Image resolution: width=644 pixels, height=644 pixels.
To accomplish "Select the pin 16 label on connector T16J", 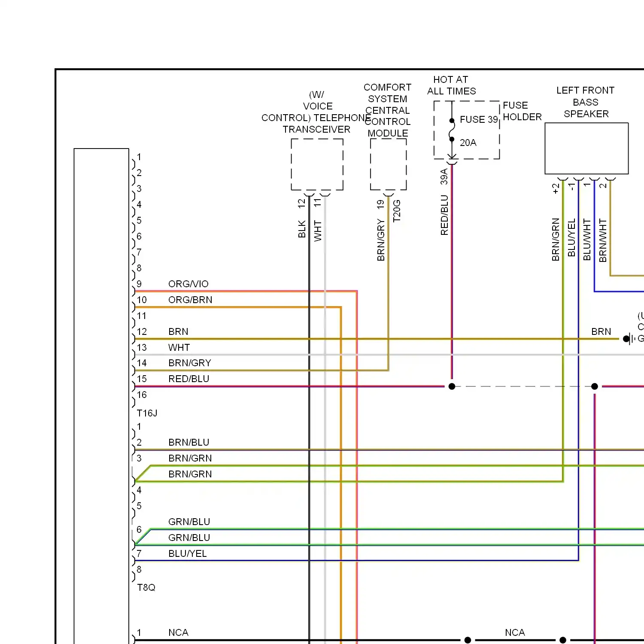I will pos(142,395).
